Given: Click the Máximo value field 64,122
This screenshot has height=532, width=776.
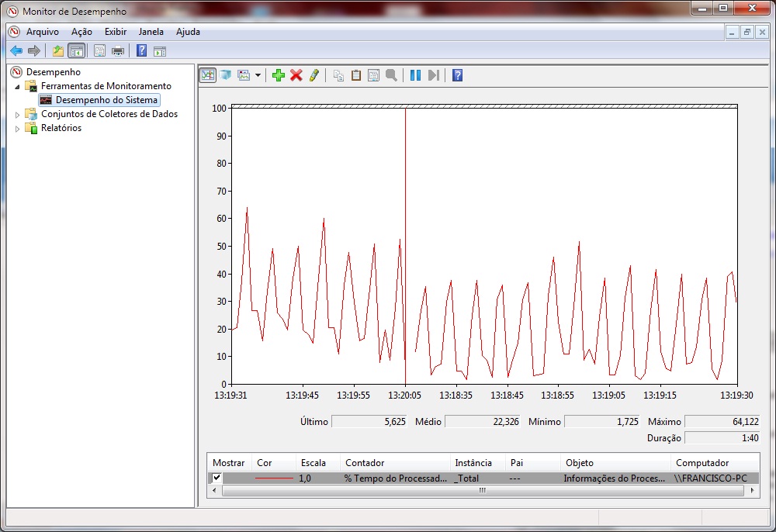Looking at the screenshot, I should 722,422.
